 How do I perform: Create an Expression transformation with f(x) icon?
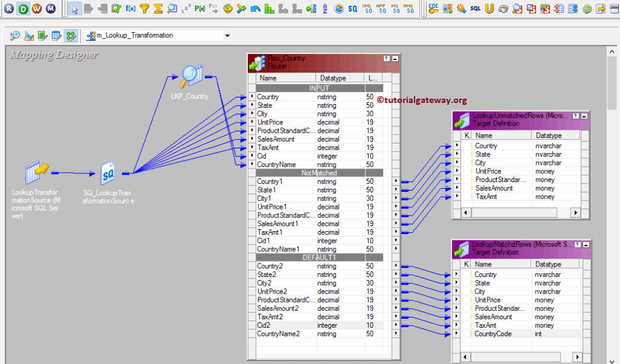(129, 9)
